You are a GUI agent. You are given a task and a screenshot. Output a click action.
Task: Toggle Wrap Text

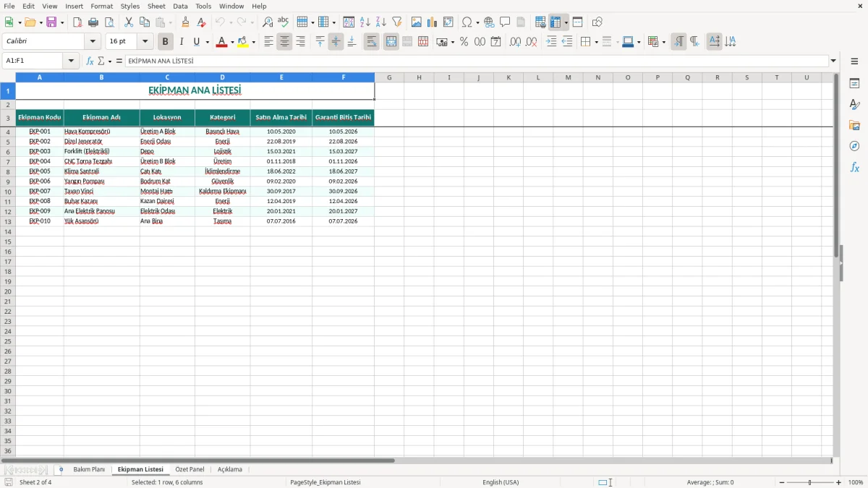tap(372, 42)
